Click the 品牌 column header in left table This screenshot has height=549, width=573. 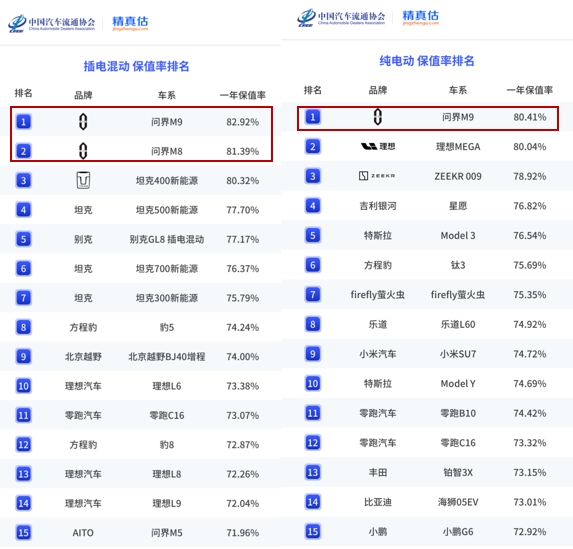tap(83, 95)
